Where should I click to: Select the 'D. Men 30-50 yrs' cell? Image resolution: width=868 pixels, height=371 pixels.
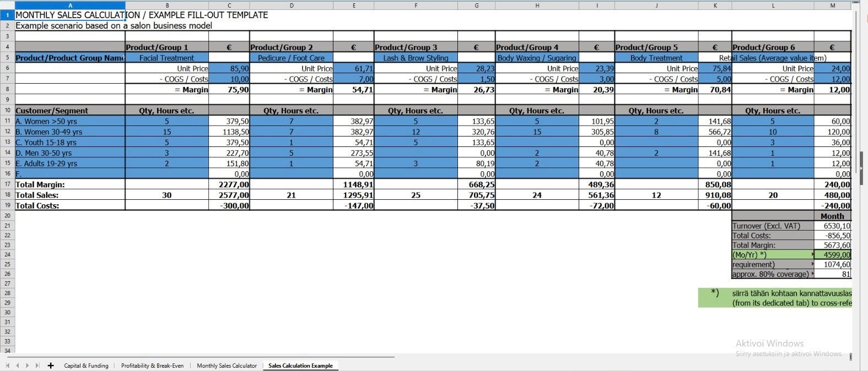click(70, 152)
